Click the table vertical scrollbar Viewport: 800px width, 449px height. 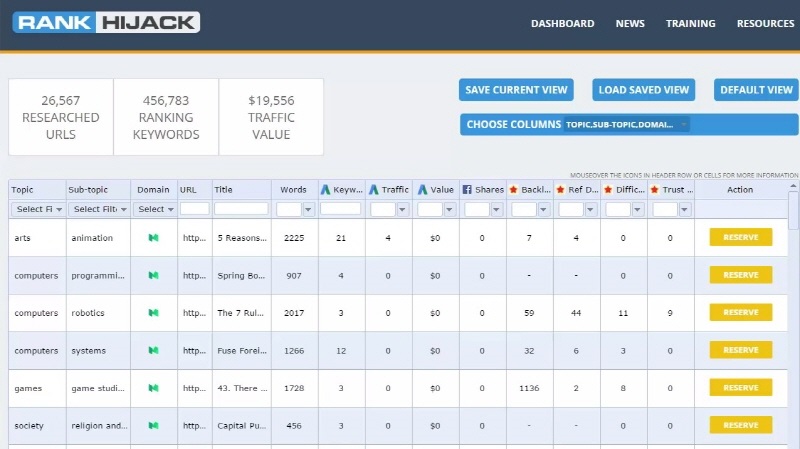tap(793, 210)
